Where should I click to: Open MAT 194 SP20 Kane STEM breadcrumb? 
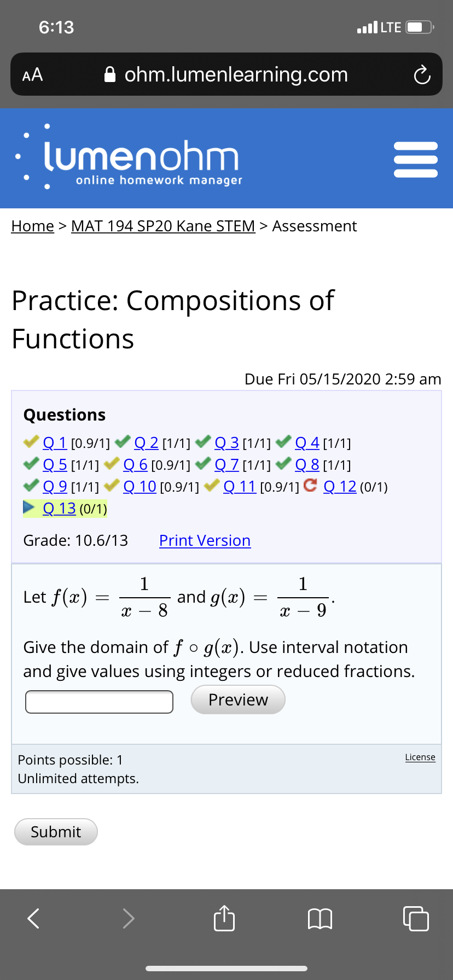tap(162, 226)
